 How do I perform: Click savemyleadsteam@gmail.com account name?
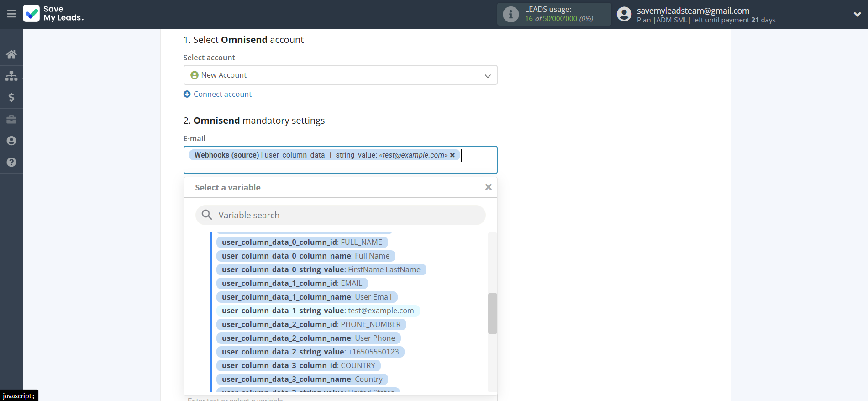pos(693,11)
